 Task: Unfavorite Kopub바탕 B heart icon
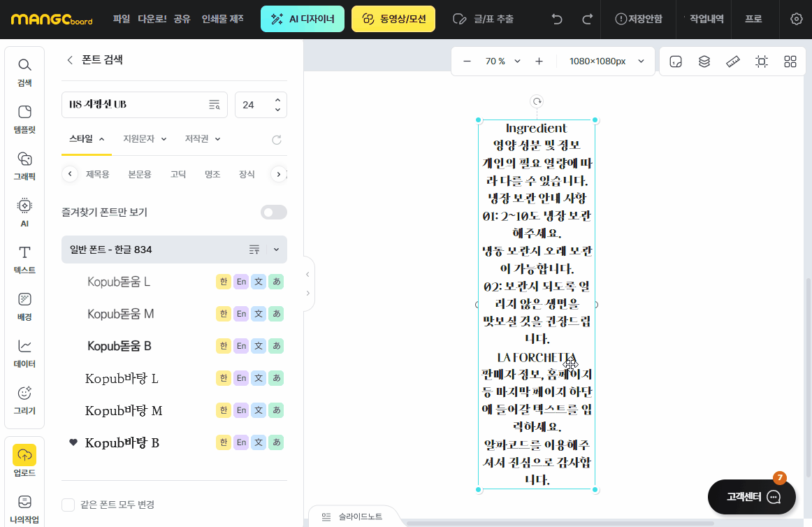(73, 442)
